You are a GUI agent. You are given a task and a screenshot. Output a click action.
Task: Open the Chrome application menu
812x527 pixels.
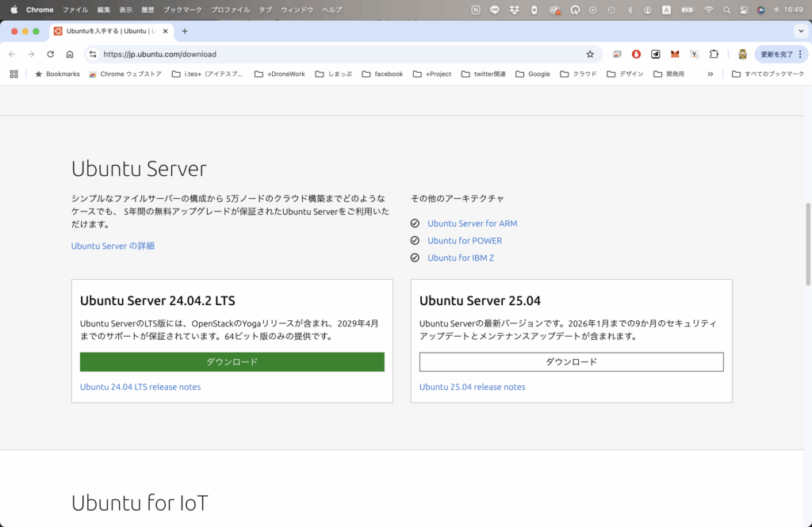40,10
